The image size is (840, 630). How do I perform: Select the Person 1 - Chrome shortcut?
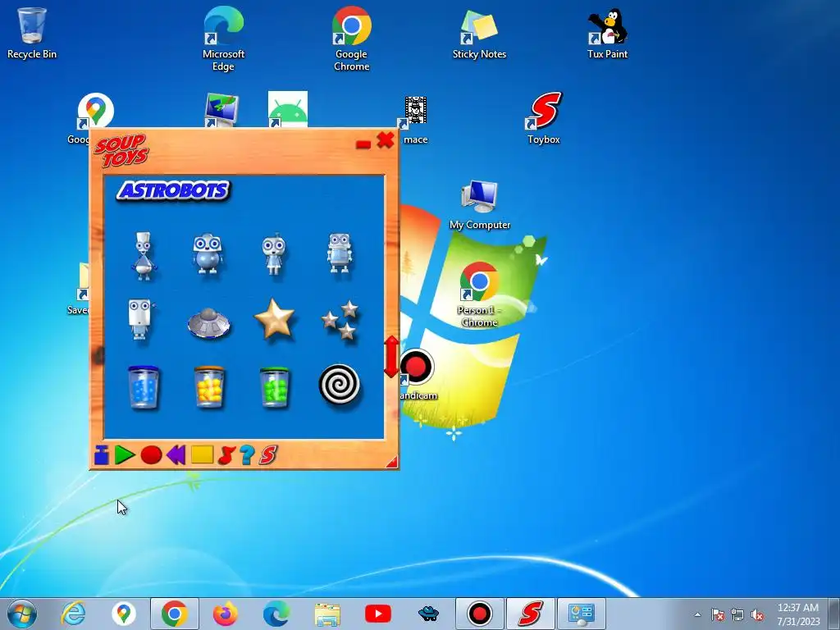pyautogui.click(x=479, y=294)
